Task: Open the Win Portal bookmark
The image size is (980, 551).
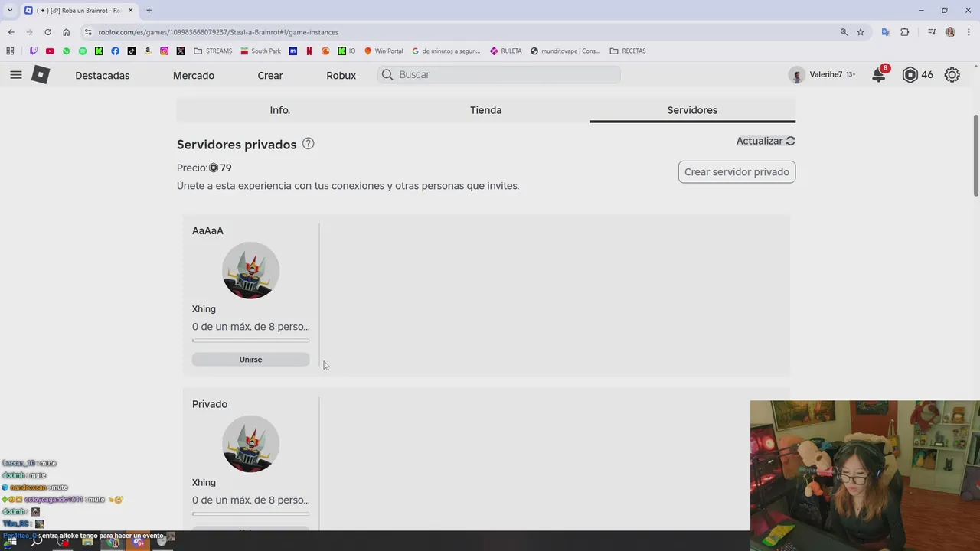Action: click(384, 51)
